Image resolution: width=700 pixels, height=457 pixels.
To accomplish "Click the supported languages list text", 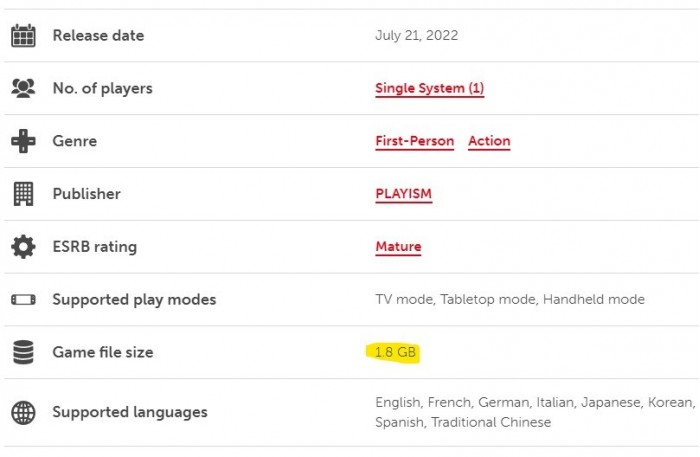I will click(533, 411).
